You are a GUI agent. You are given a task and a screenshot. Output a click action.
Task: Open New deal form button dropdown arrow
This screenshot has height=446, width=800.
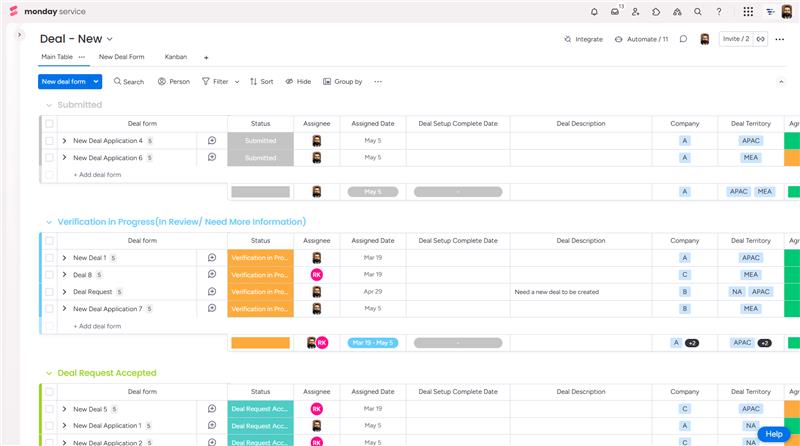[95, 82]
